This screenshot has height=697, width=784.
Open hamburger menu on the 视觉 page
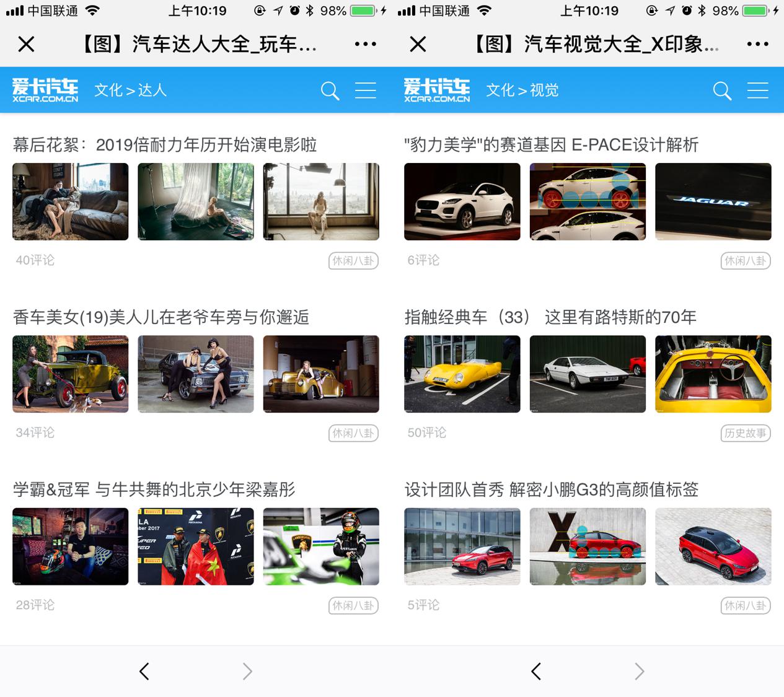[757, 90]
